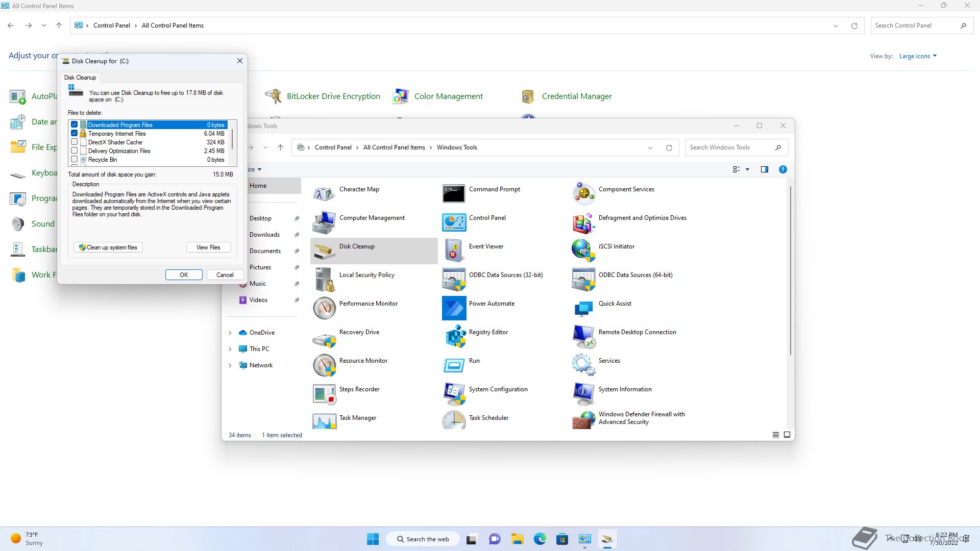Open the iSCSI Initiator icon
This screenshot has height=551, width=980.
tap(583, 251)
